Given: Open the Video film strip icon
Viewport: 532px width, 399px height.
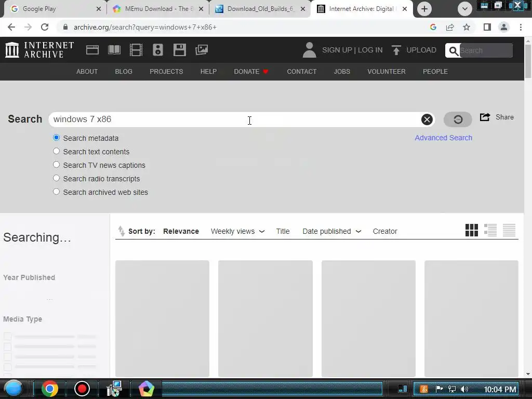Looking at the screenshot, I should (136, 50).
